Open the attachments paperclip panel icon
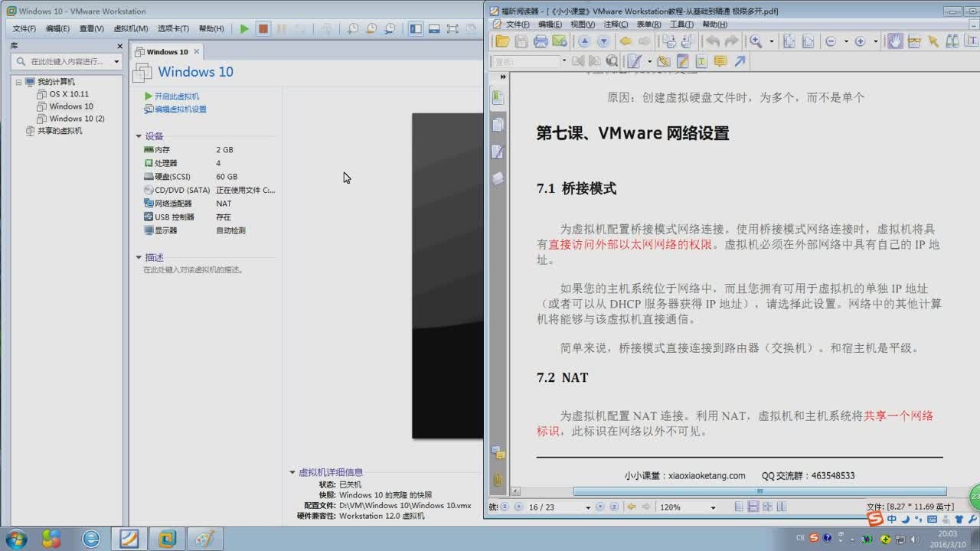 [x=498, y=480]
